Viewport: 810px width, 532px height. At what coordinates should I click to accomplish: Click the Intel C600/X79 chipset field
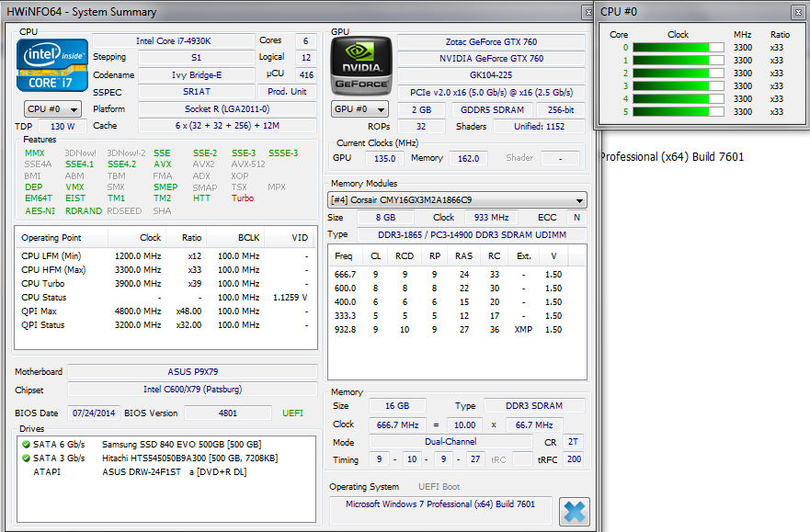click(193, 390)
